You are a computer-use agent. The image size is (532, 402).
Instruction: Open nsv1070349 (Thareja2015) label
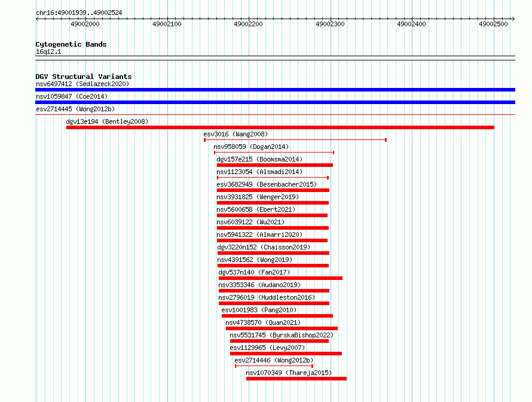289,373
